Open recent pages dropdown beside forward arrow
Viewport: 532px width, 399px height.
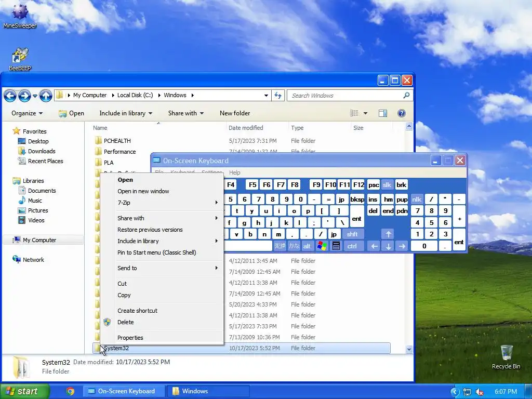coord(35,96)
